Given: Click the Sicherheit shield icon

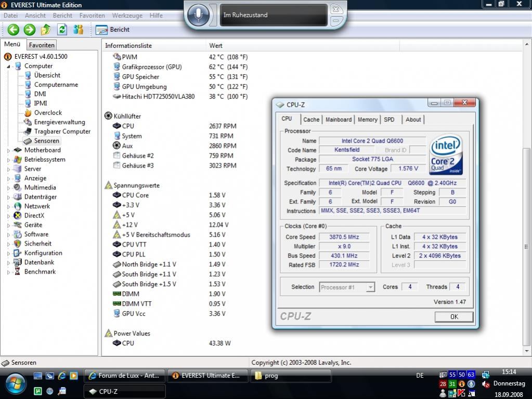Looking at the screenshot, I should 17,243.
